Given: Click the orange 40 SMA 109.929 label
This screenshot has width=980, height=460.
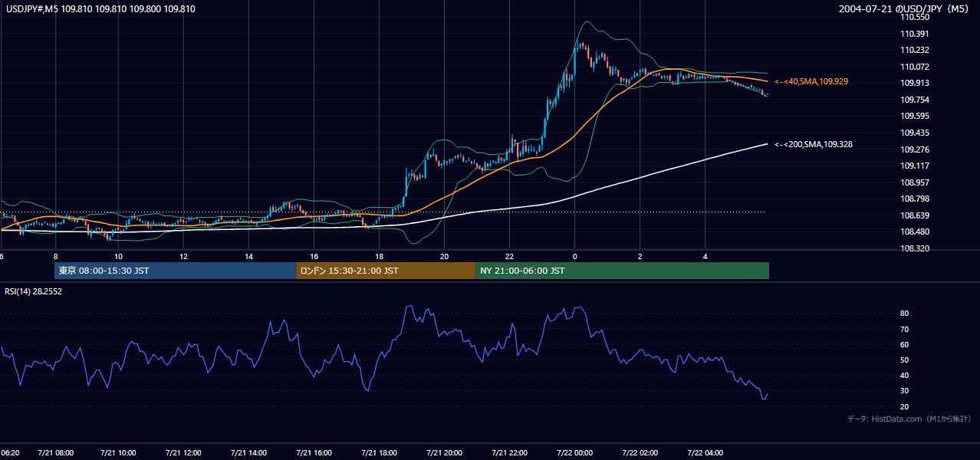Looking at the screenshot, I should click(x=811, y=81).
